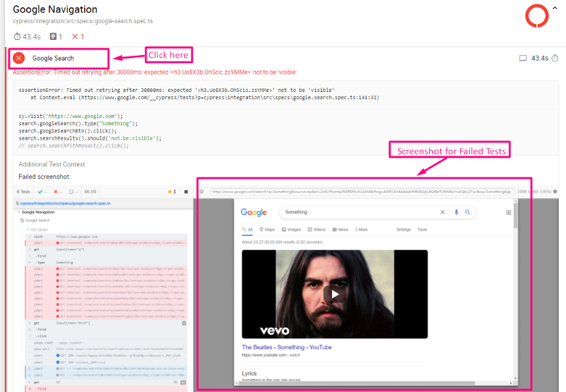Switch to the Maps search tab
Viewport: 566px width, 392px height.
point(267,230)
